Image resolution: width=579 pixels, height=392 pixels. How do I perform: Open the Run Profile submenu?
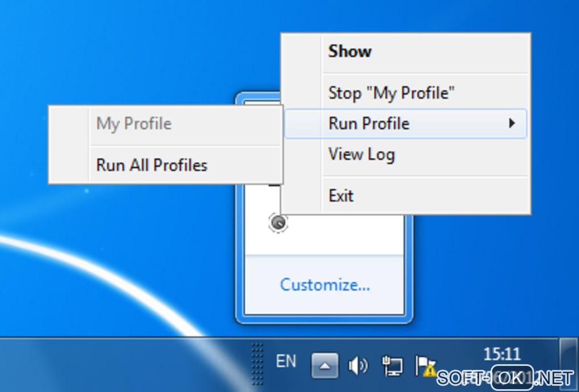pyautogui.click(x=405, y=123)
